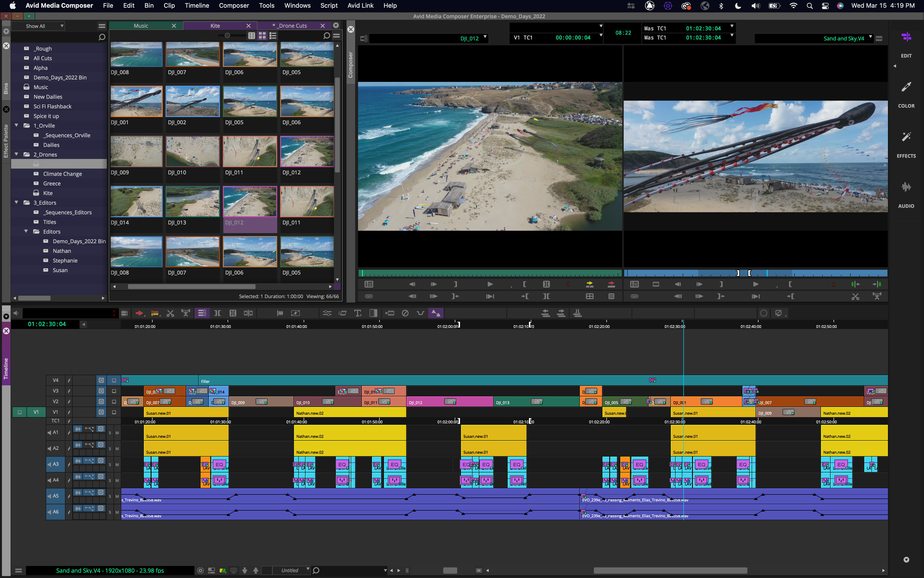Adjust bin thumbnail size slider

point(227,36)
